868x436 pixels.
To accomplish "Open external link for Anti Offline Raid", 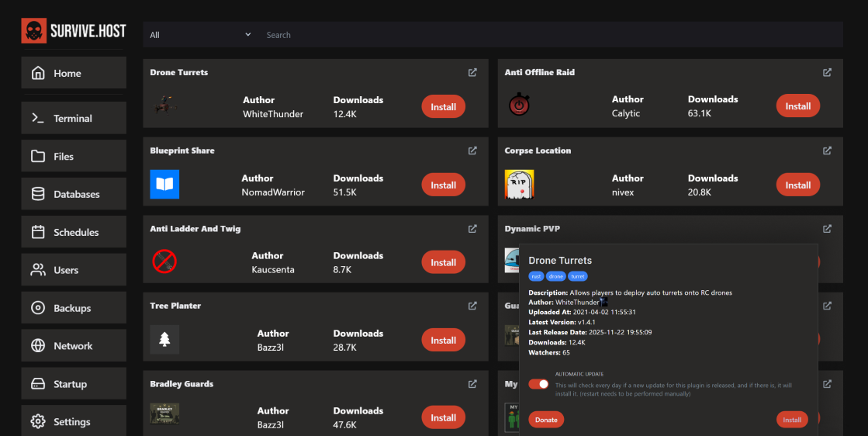I will coord(827,73).
